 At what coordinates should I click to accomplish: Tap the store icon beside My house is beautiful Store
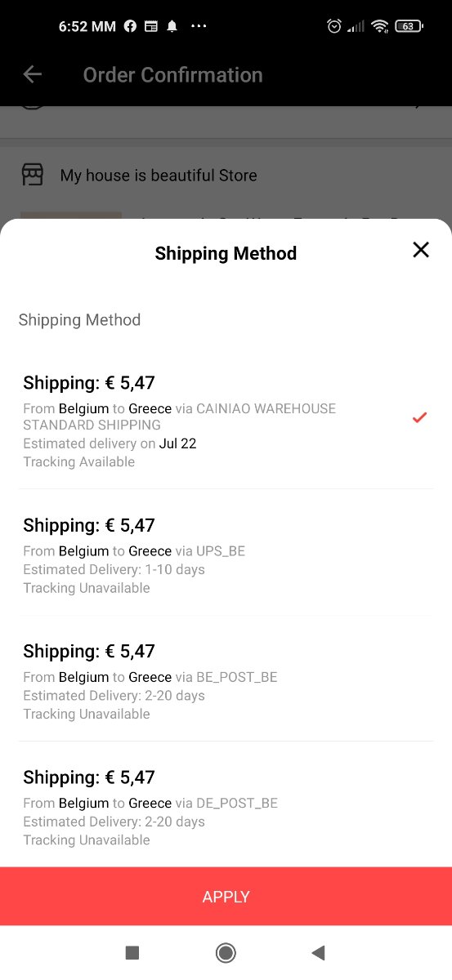pos(32,175)
